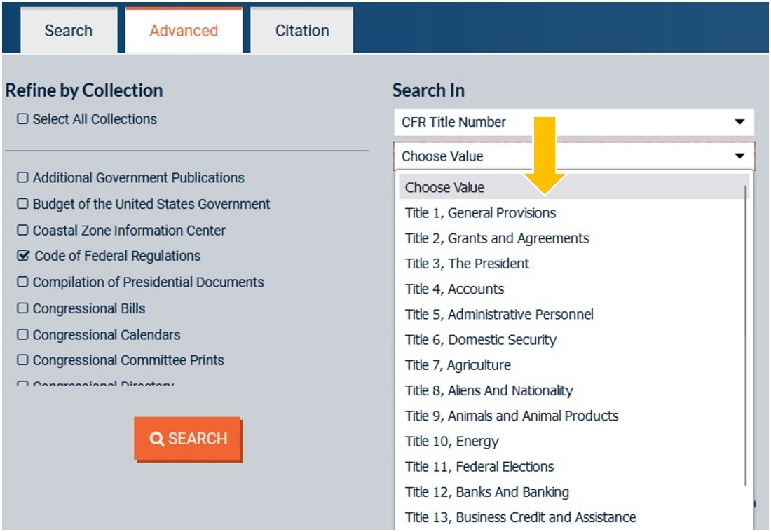Check Compilation of Presidential Documents
The height and width of the screenshot is (532, 771).
25,282
